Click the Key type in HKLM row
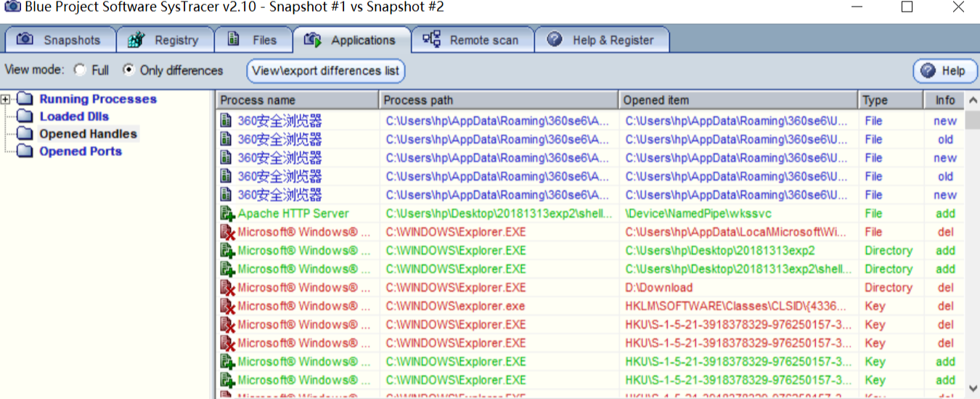The width and height of the screenshot is (980, 399). pos(875,306)
